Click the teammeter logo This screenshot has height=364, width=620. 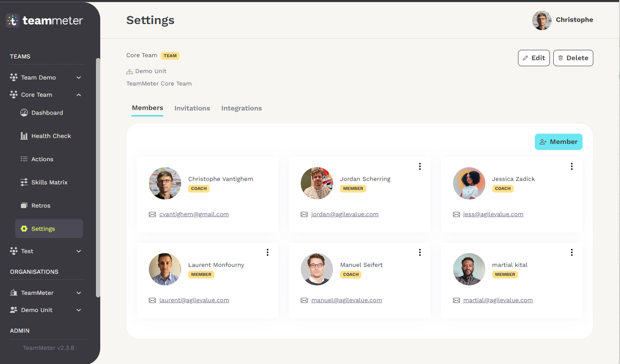point(44,20)
